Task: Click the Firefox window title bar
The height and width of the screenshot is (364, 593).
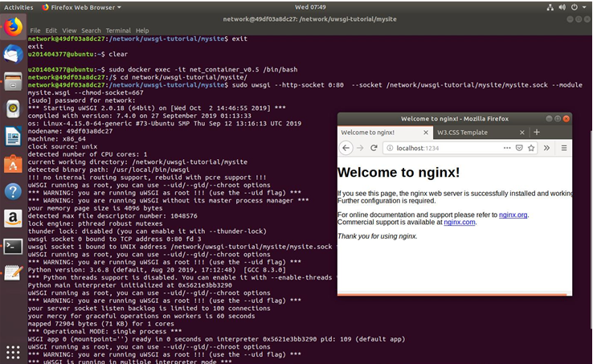Action: coord(455,119)
